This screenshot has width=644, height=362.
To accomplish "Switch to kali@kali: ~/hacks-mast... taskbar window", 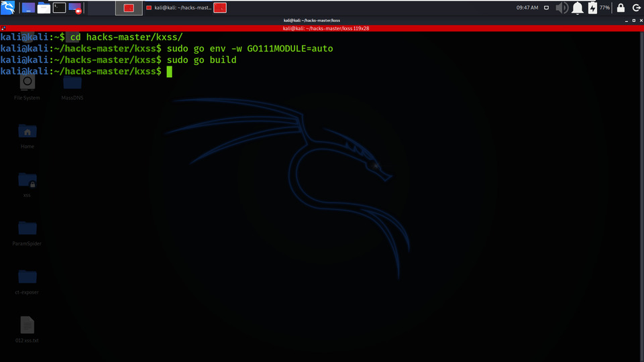I will click(x=178, y=8).
